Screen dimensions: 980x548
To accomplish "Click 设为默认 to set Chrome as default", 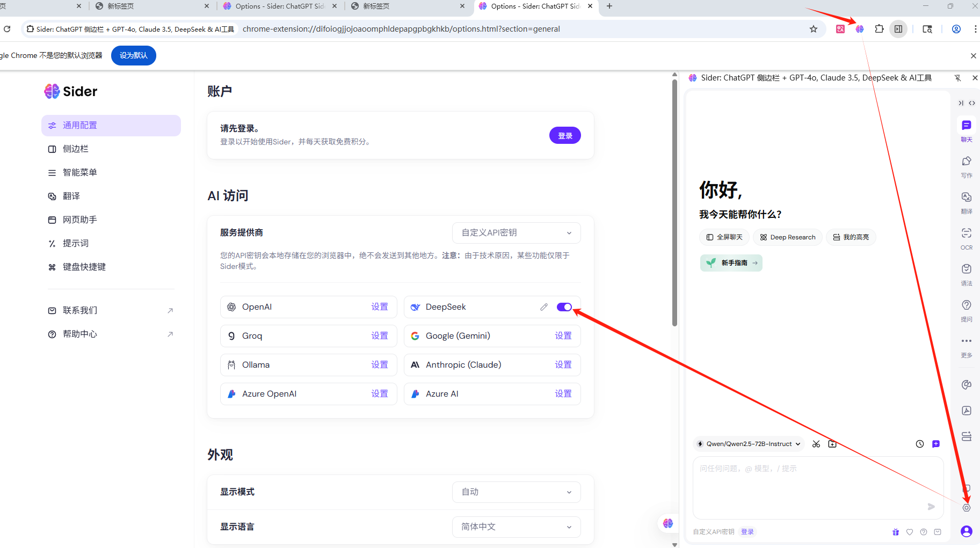I will [x=134, y=56].
